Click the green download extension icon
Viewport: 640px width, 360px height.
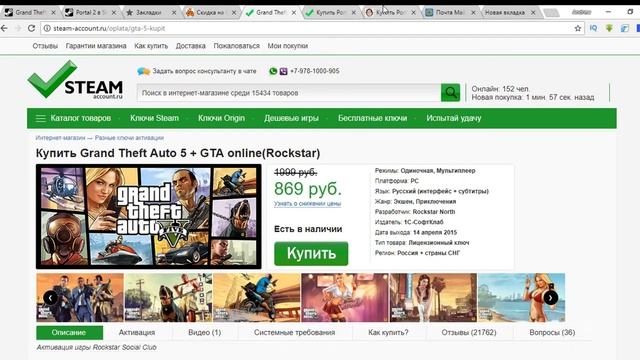point(609,28)
